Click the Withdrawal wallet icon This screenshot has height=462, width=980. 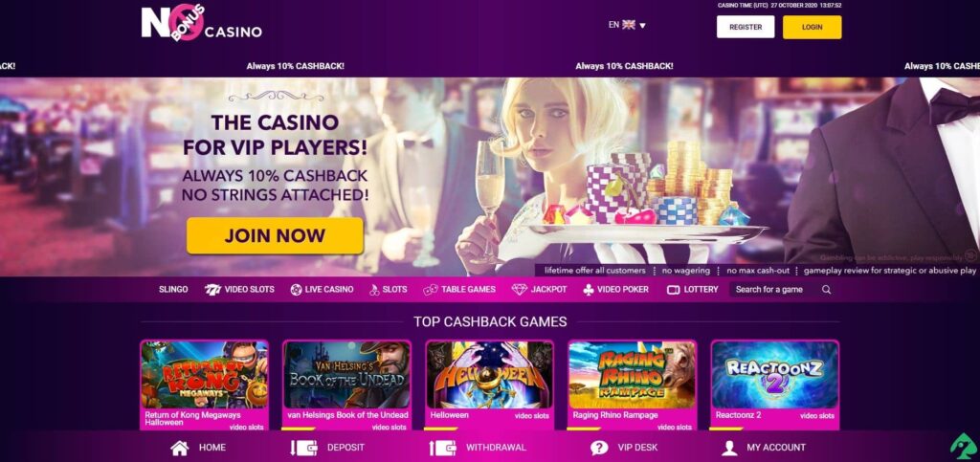442,448
